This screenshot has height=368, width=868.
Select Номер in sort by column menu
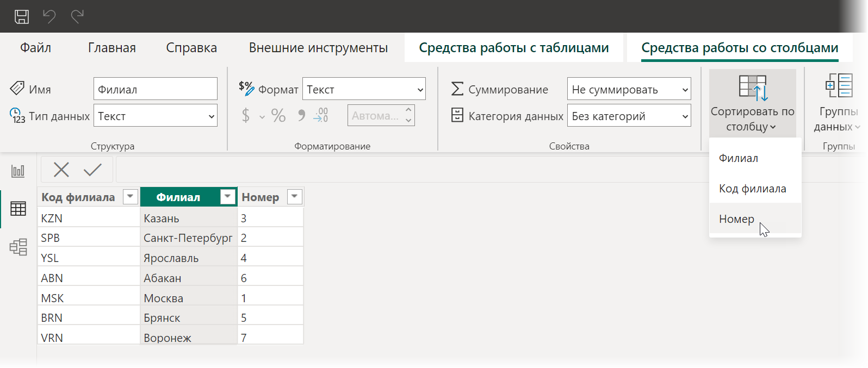click(755, 219)
